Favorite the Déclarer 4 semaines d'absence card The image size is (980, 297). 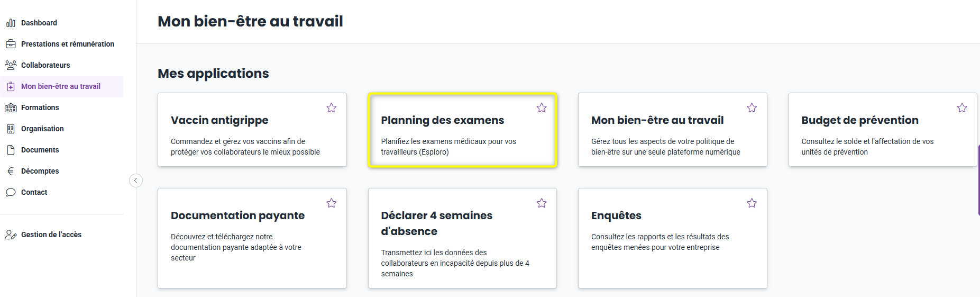point(542,203)
